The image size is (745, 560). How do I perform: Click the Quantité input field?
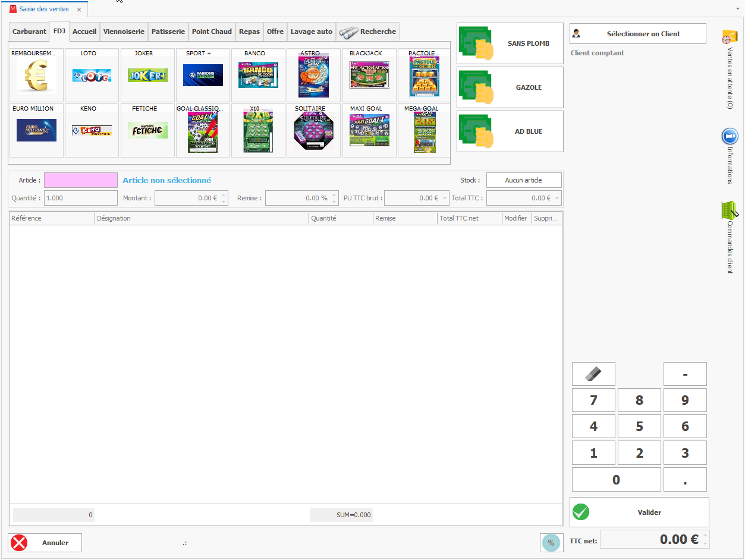coord(81,198)
